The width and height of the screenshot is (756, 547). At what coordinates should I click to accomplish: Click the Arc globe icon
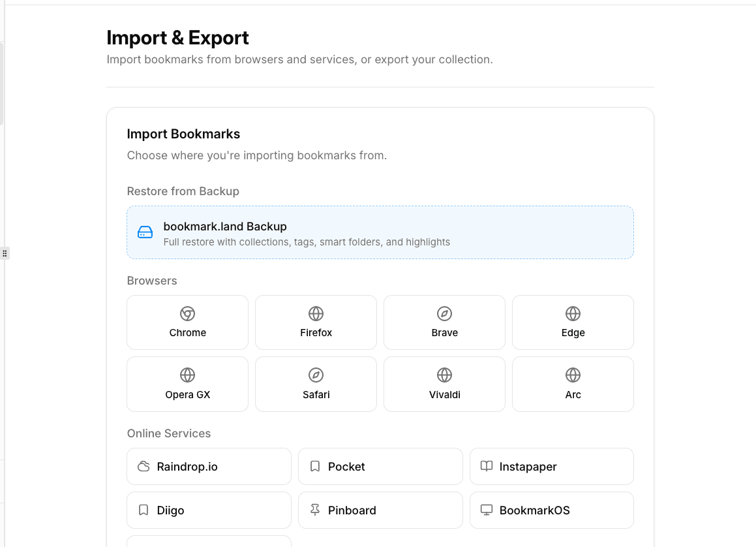[573, 375]
